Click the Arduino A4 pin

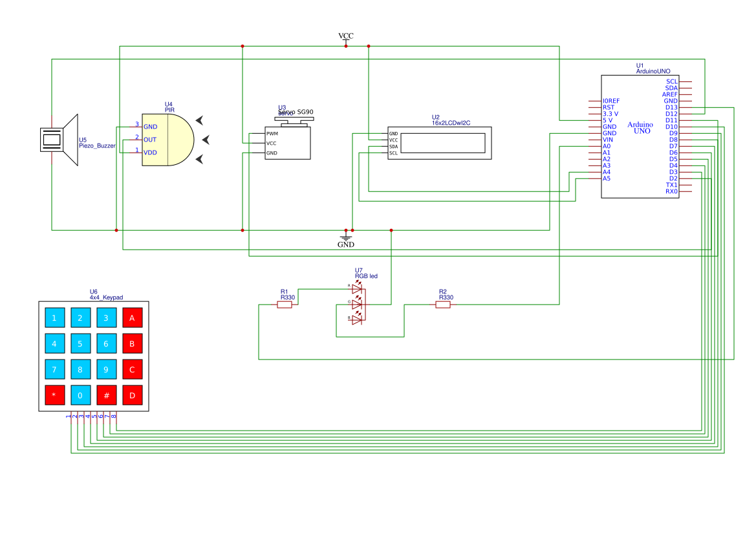point(607,172)
